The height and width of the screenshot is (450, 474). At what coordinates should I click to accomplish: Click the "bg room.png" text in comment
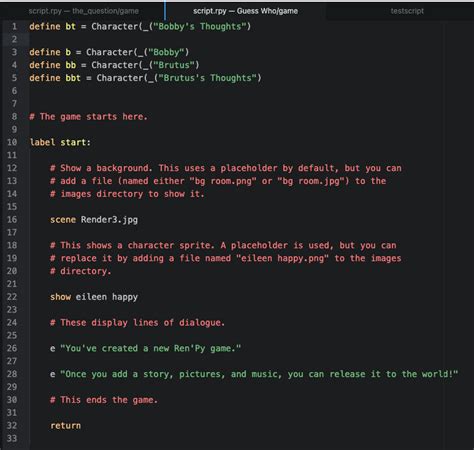223,181
